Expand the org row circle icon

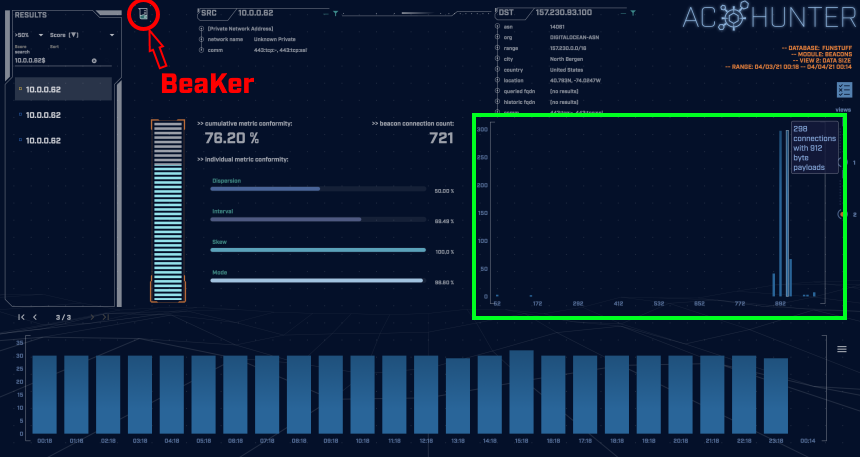(497, 37)
